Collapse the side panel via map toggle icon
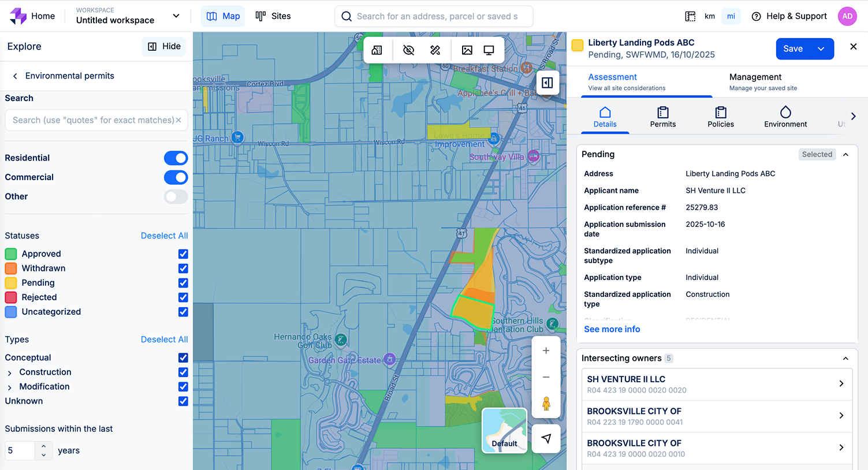This screenshot has width=868, height=470. [x=547, y=83]
